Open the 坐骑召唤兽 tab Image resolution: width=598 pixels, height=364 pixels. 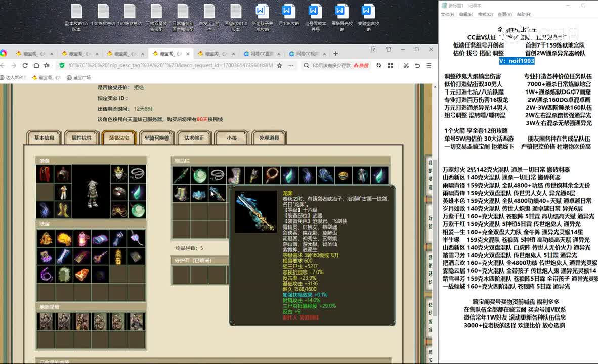click(x=156, y=138)
